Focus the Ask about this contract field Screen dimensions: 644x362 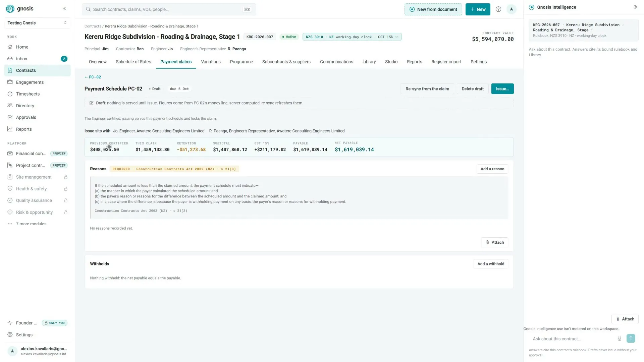[x=574, y=339]
